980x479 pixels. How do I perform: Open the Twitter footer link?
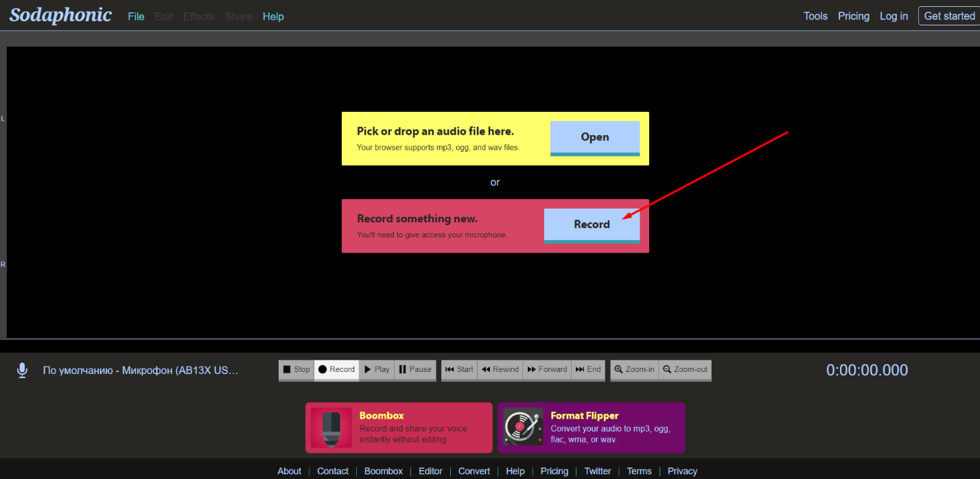pos(598,471)
